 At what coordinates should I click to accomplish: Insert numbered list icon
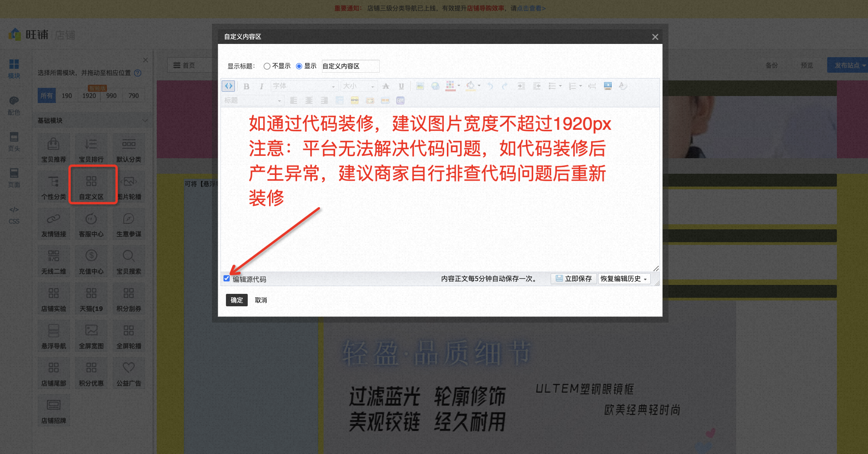pos(572,86)
